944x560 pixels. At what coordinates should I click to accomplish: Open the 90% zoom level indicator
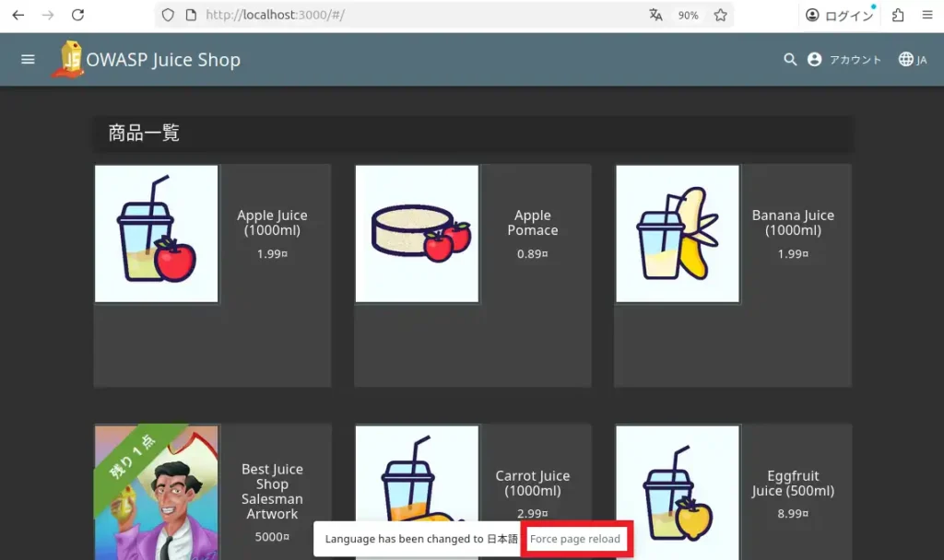coord(688,16)
